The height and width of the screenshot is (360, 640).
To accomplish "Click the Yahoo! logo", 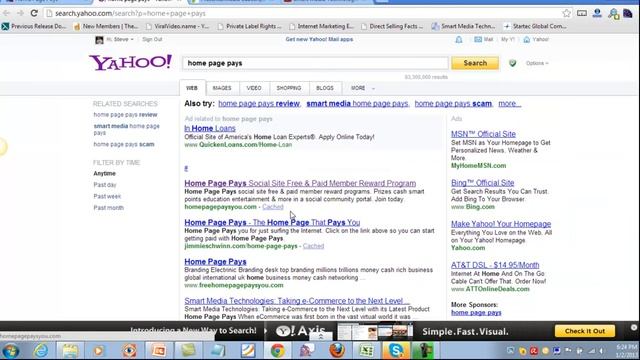I will point(131,62).
